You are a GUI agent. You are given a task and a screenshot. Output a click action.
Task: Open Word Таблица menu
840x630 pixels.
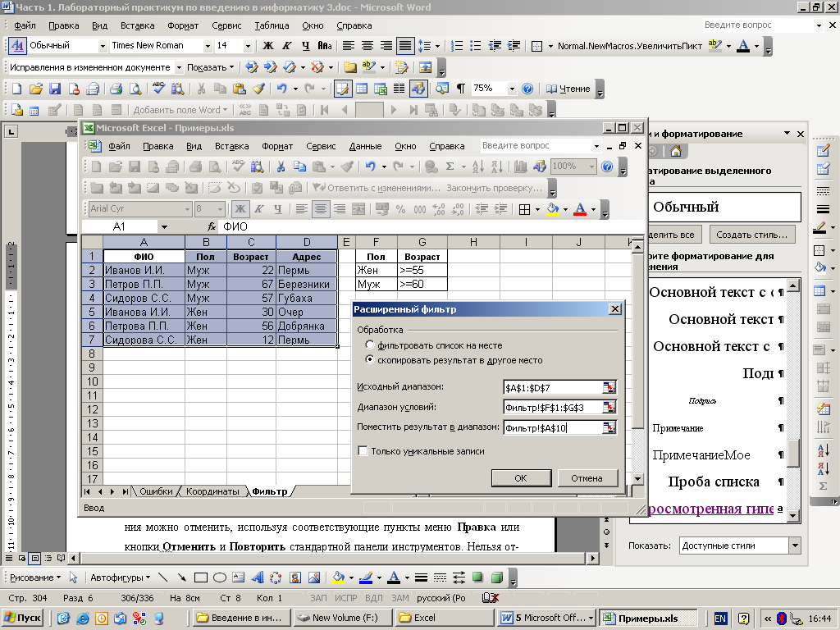click(272, 25)
